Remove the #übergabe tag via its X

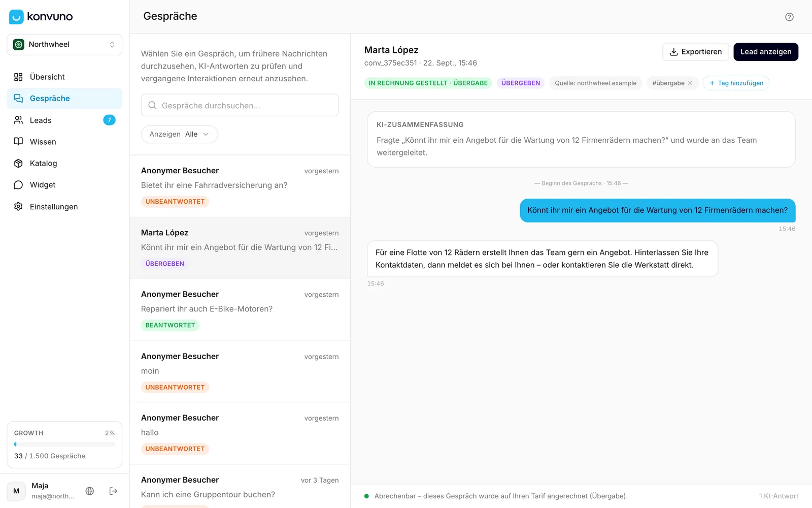pyautogui.click(x=690, y=83)
